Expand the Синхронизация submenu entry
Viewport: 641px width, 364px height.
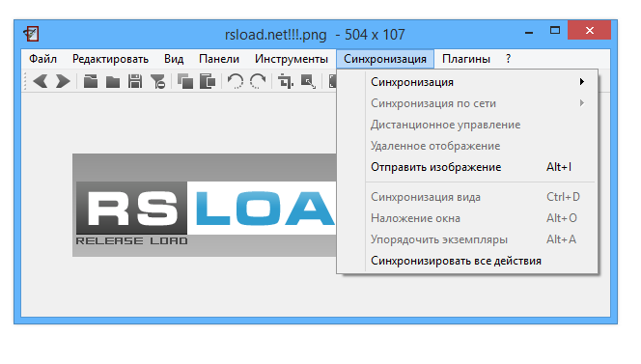(x=467, y=82)
